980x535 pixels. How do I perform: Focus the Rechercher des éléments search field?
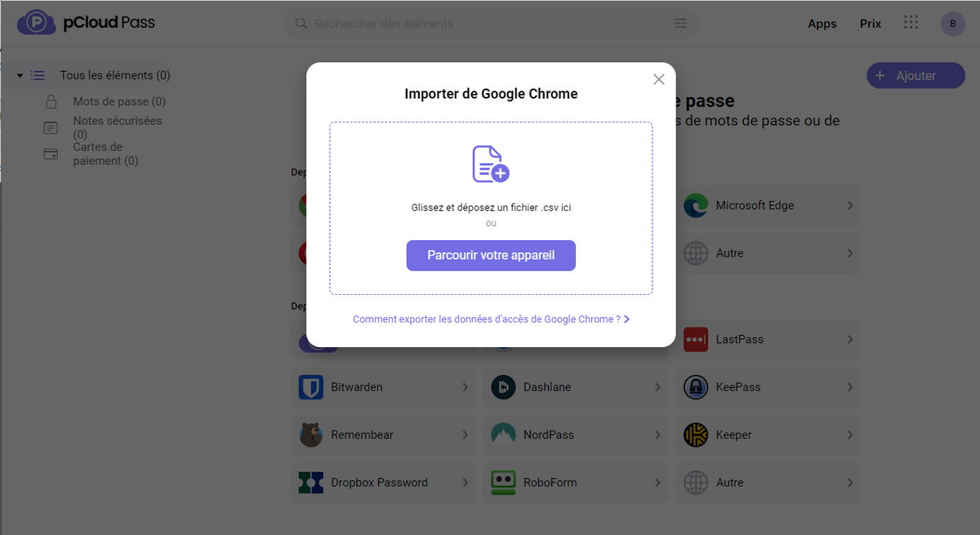click(491, 24)
